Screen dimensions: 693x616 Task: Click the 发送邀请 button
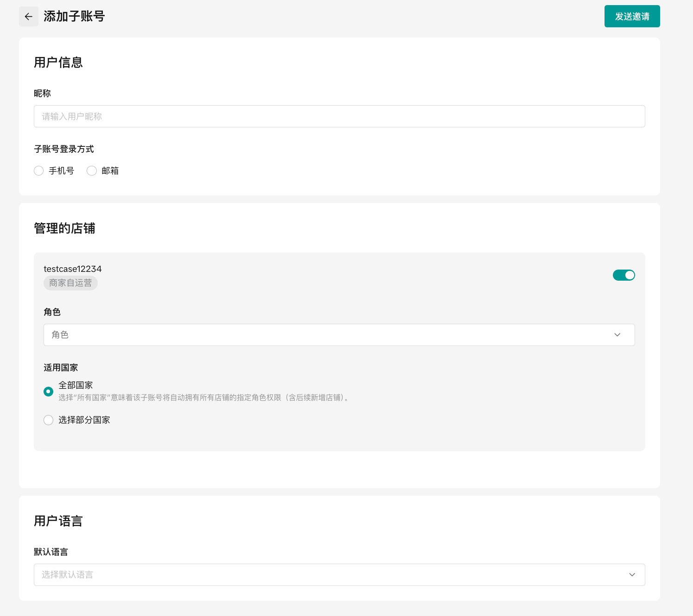(x=632, y=17)
